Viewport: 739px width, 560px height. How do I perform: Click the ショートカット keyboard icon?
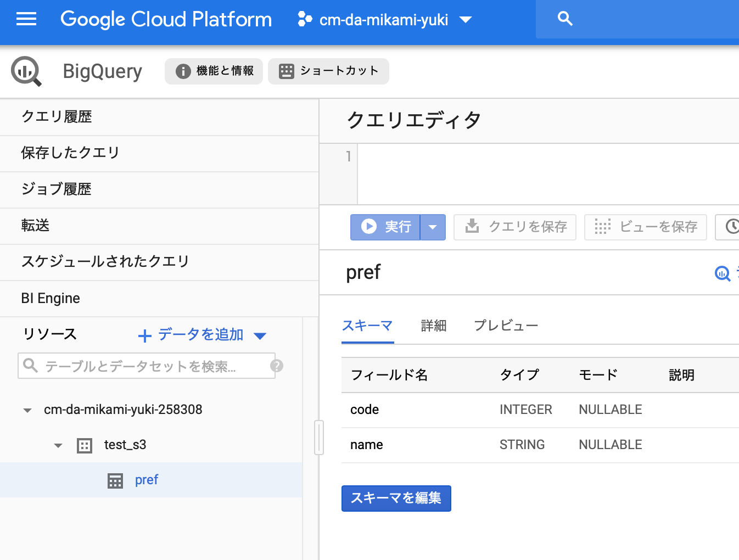pos(285,71)
